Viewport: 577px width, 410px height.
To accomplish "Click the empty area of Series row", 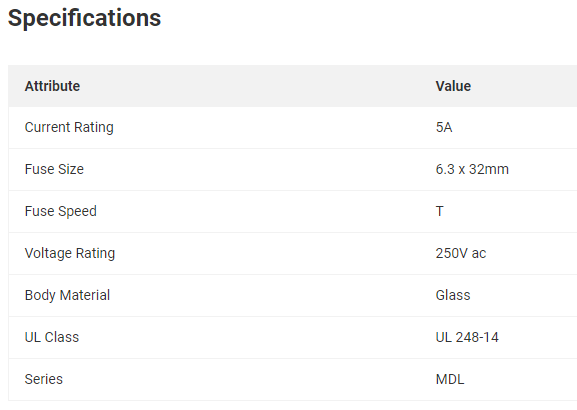I will coord(258,379).
